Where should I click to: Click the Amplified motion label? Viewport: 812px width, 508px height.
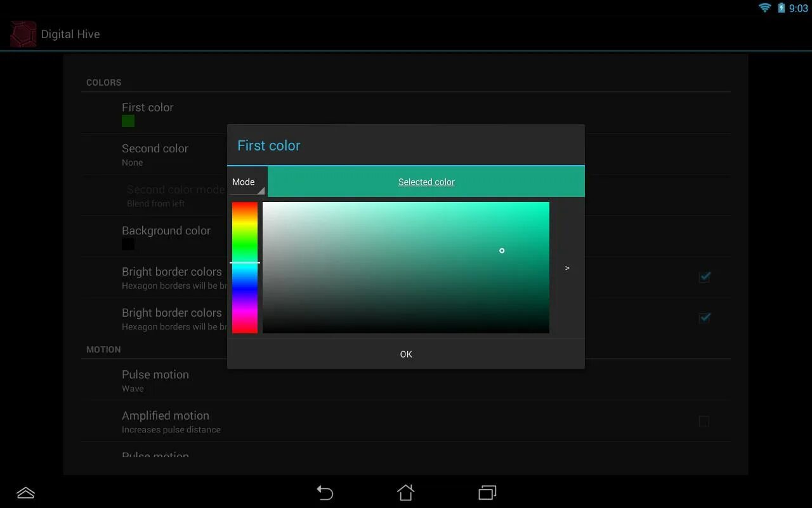pos(166,416)
